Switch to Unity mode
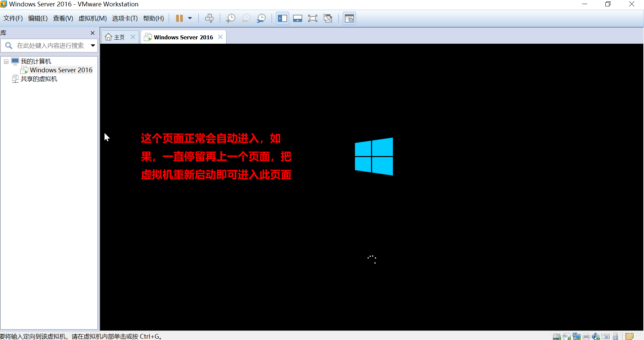This screenshot has width=644, height=340. click(328, 18)
